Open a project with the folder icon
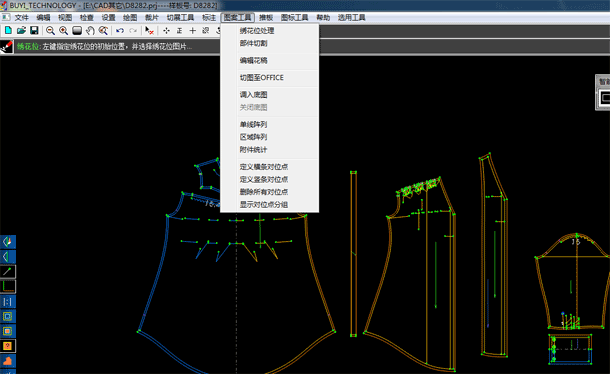This screenshot has width=610, height=374. (x=21, y=30)
